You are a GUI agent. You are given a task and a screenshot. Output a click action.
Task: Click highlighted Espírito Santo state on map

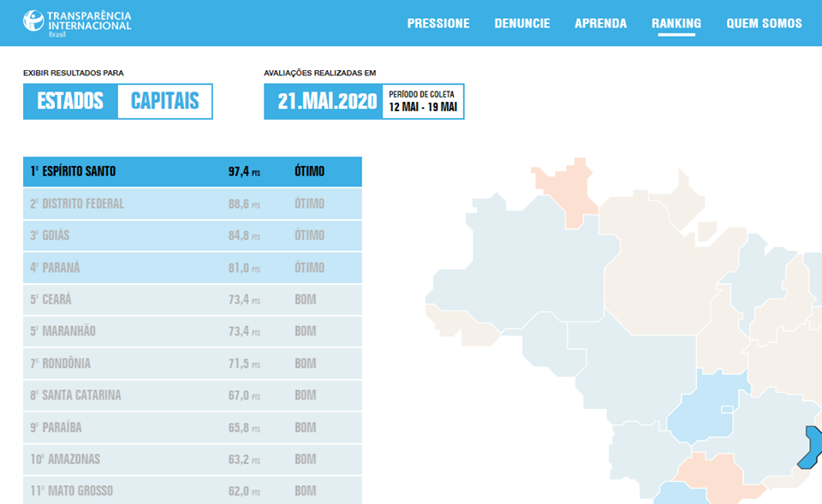point(809,449)
